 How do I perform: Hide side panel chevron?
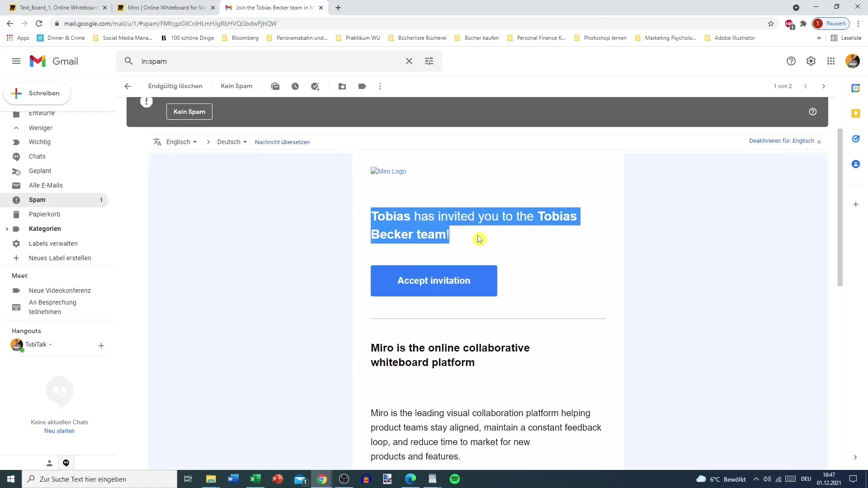855,457
